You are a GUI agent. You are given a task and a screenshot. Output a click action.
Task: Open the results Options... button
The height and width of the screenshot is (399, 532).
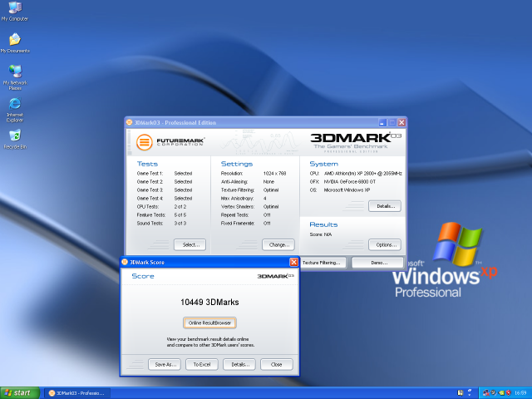point(385,244)
